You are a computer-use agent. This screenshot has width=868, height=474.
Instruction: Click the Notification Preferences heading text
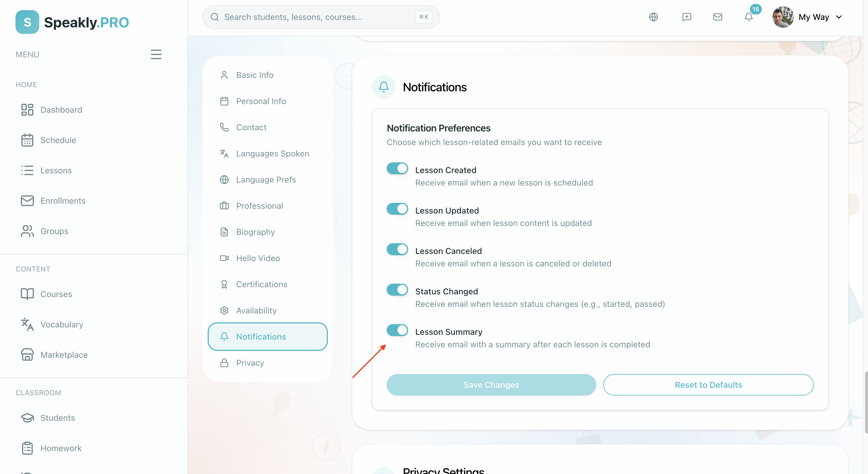pyautogui.click(x=438, y=128)
